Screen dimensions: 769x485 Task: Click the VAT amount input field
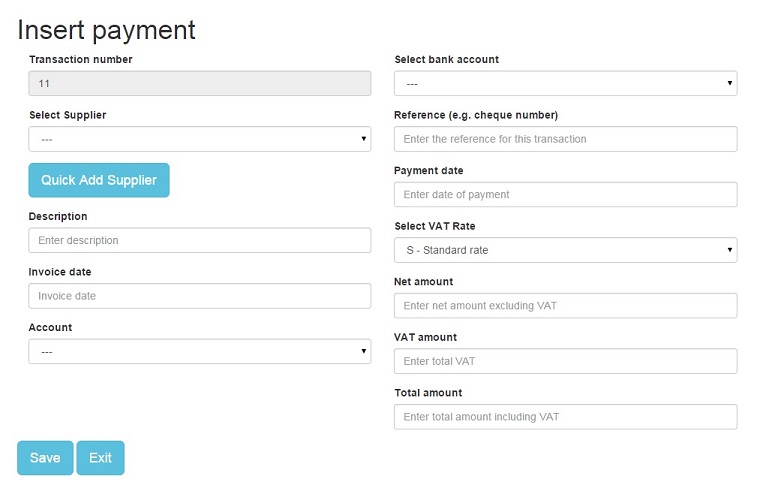[x=565, y=361]
